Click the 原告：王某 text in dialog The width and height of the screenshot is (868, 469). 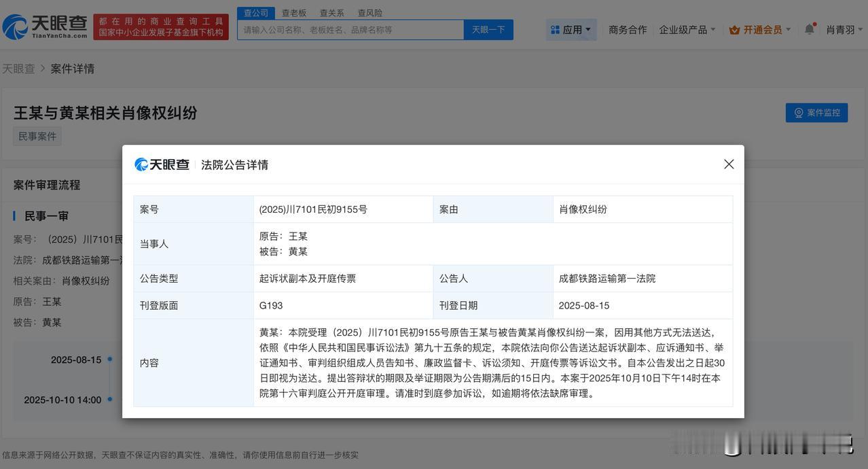pos(283,237)
